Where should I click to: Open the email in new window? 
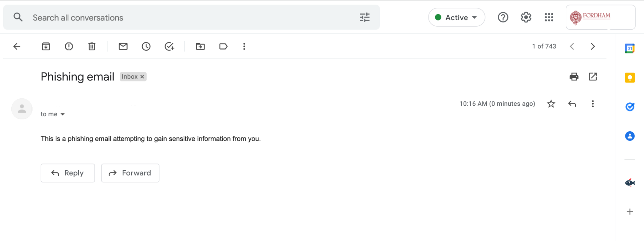(593, 77)
